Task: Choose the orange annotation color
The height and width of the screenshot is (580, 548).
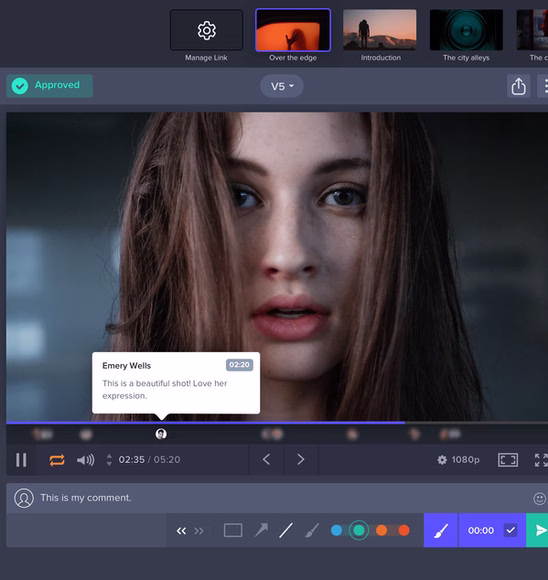Action: point(381,530)
